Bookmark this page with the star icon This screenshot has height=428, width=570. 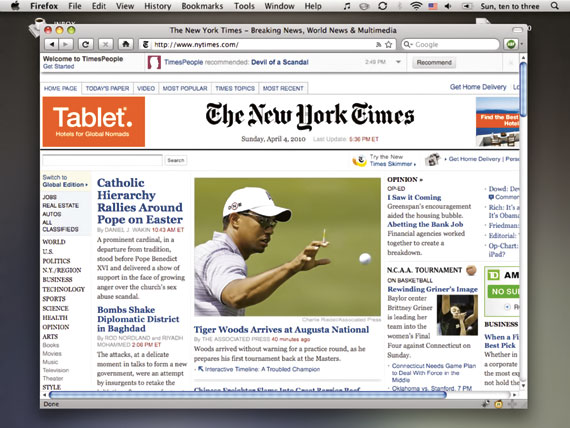(389, 44)
